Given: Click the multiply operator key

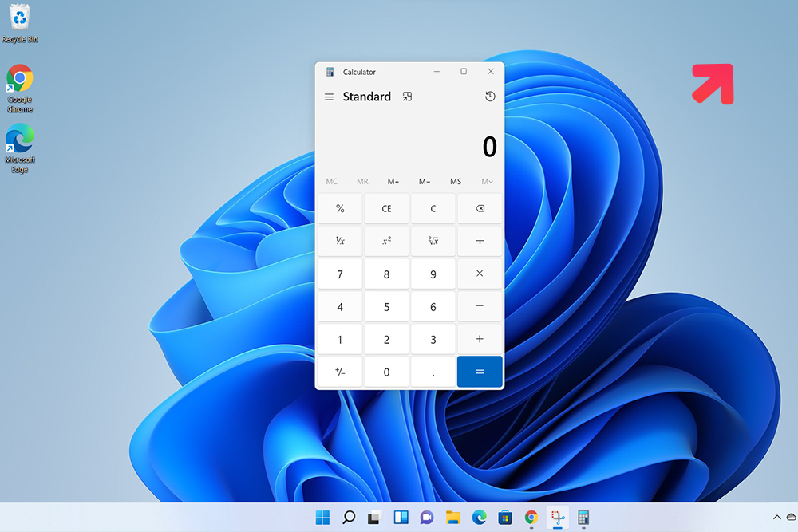Looking at the screenshot, I should click(480, 274).
